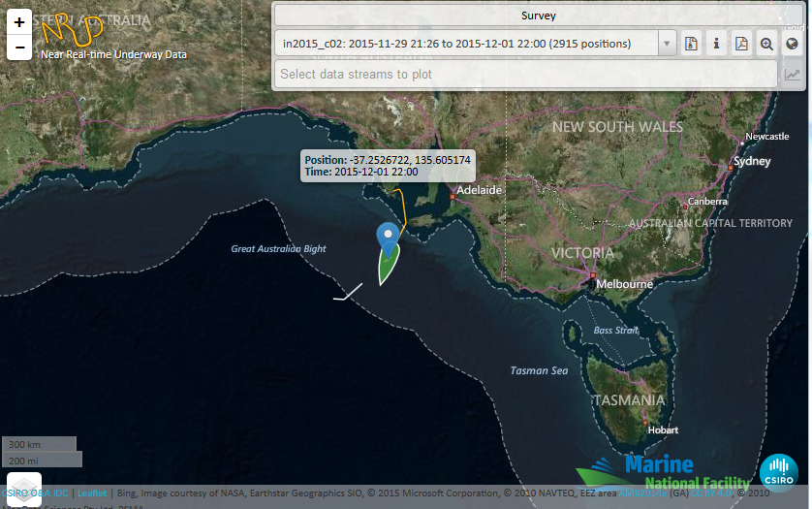Viewport: 812px width, 509px height.
Task: Click the CSIRO logo
Action: pyautogui.click(x=778, y=472)
